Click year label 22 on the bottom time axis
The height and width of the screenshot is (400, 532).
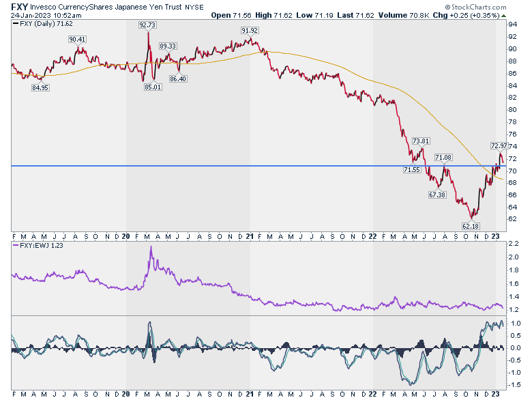pos(373,394)
